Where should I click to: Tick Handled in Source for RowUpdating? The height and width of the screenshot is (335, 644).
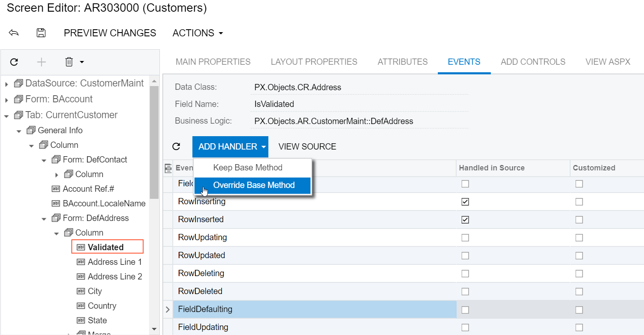click(465, 238)
